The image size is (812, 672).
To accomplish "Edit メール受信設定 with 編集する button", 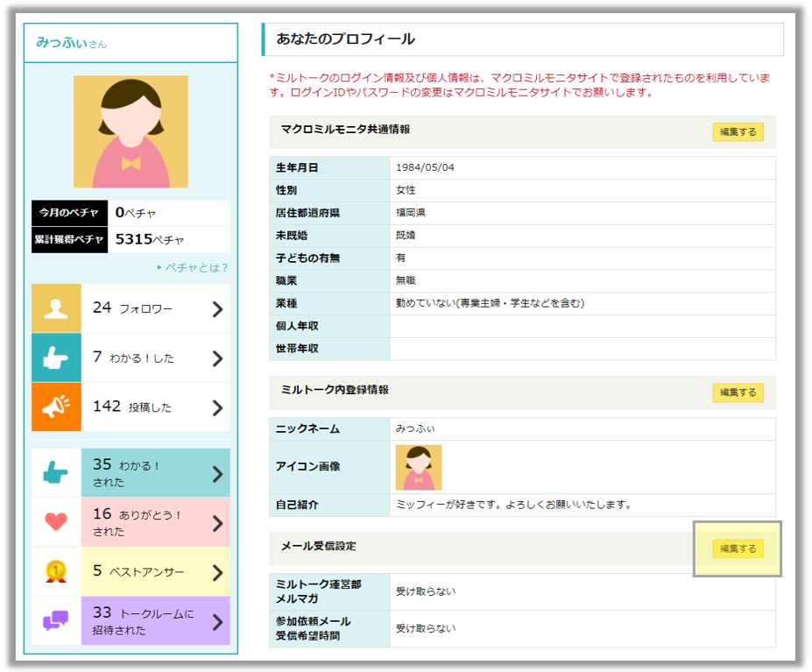I will (x=738, y=548).
